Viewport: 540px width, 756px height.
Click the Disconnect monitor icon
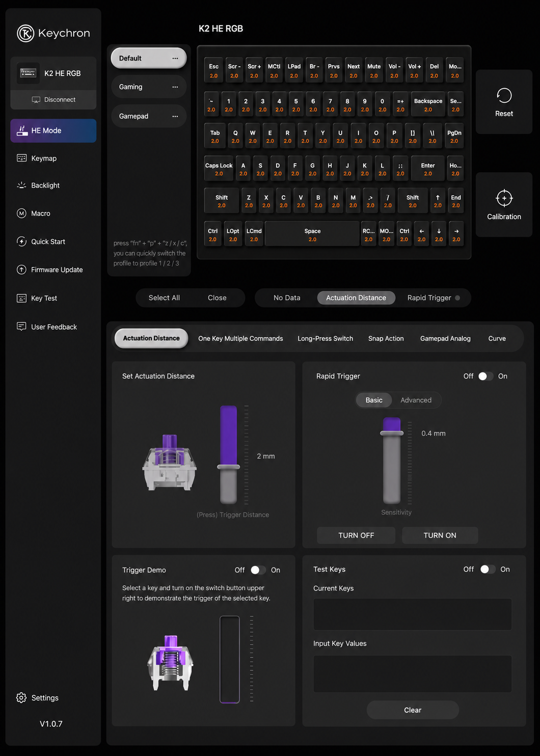(x=36, y=100)
